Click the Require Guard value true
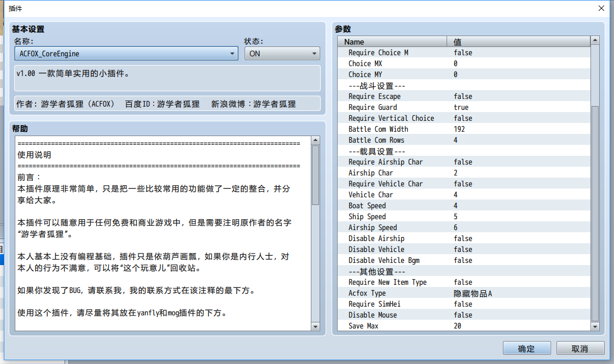Viewport: 614px width, 364px height. tap(461, 107)
